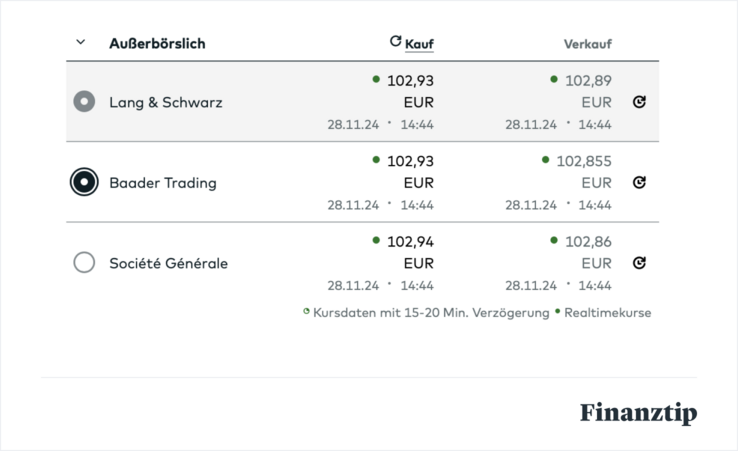
Task: Select the Baader Trading radio button
Action: click(x=84, y=182)
